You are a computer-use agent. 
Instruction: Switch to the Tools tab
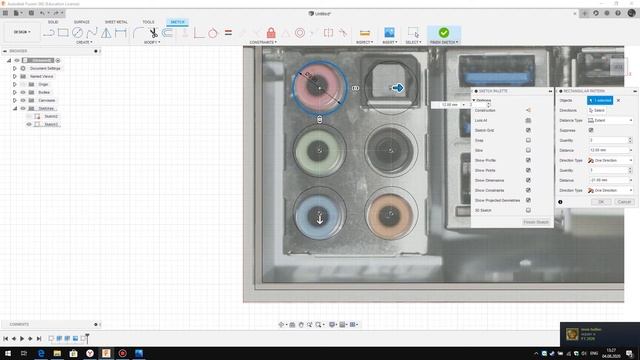[x=148, y=22]
